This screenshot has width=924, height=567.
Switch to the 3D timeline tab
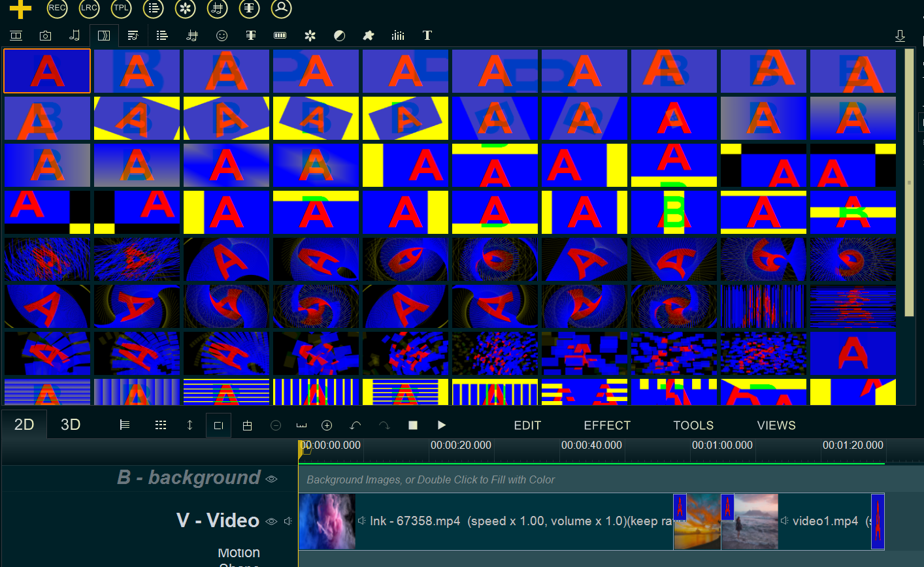coord(71,425)
